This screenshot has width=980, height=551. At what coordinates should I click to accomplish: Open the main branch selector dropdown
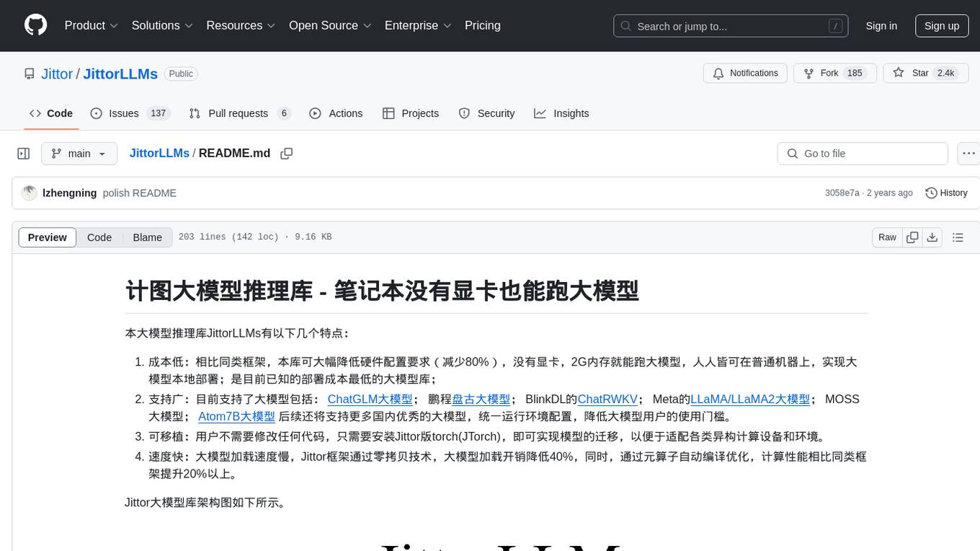point(79,154)
